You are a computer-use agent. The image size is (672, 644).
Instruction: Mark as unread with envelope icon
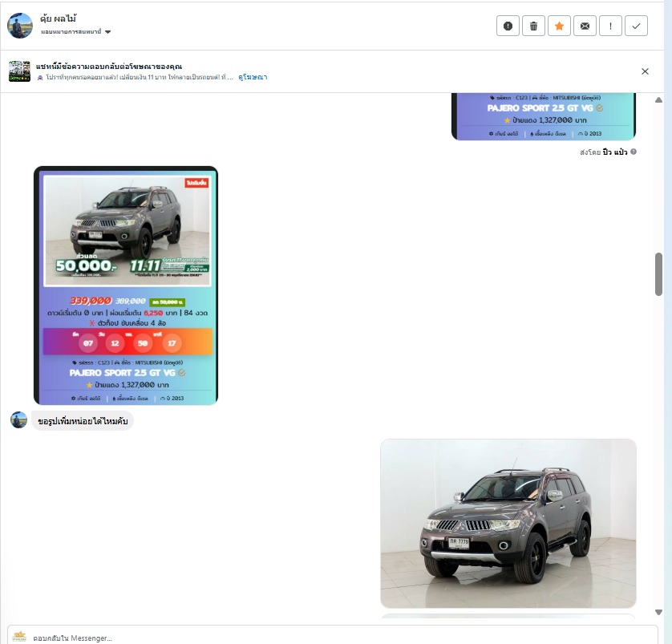[585, 26]
